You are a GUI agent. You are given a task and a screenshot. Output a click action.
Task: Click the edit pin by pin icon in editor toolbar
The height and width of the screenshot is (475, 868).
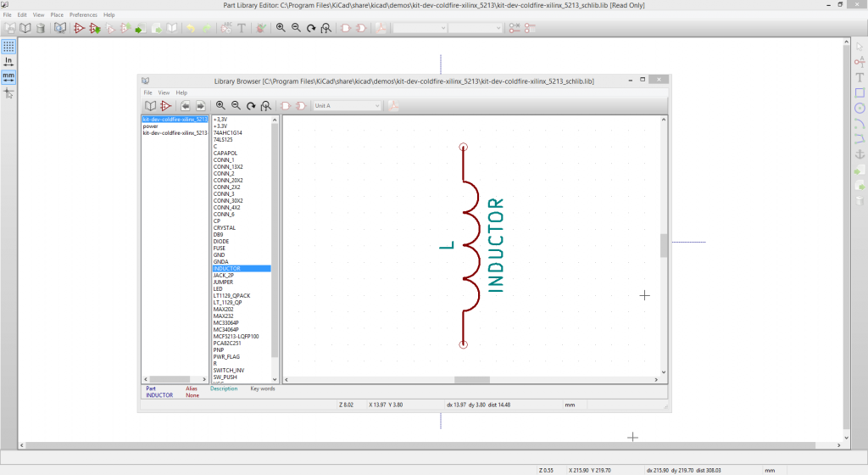coord(515,28)
